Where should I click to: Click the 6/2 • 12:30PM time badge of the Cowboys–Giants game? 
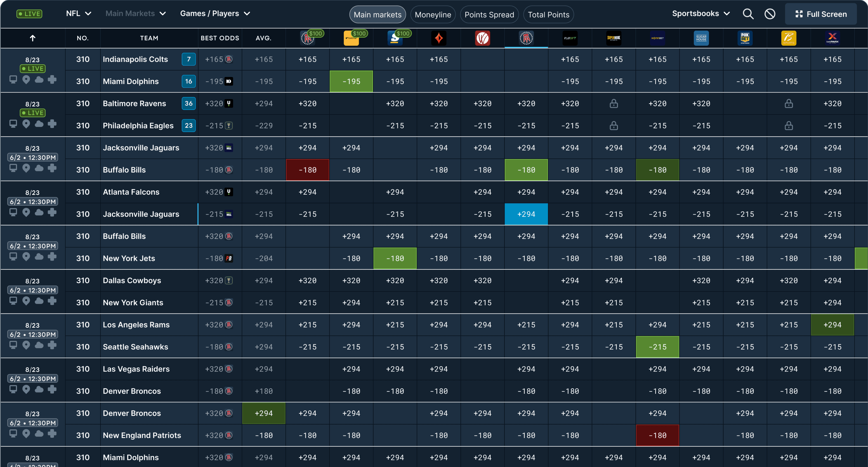pyautogui.click(x=33, y=290)
